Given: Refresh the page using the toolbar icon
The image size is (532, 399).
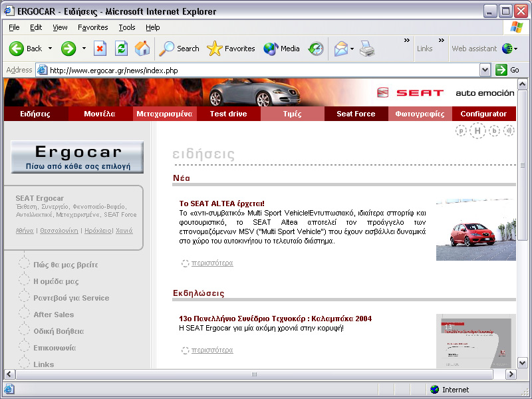Looking at the screenshot, I should coord(121,49).
